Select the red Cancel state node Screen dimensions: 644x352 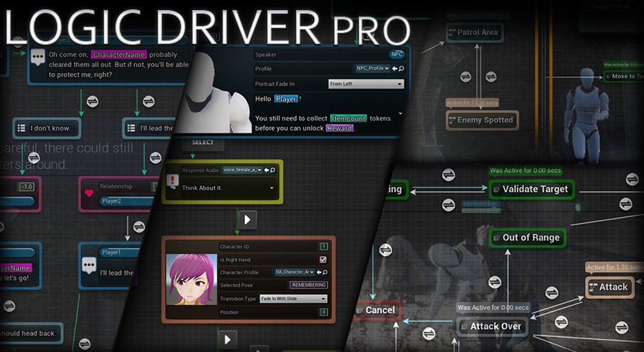click(377, 310)
